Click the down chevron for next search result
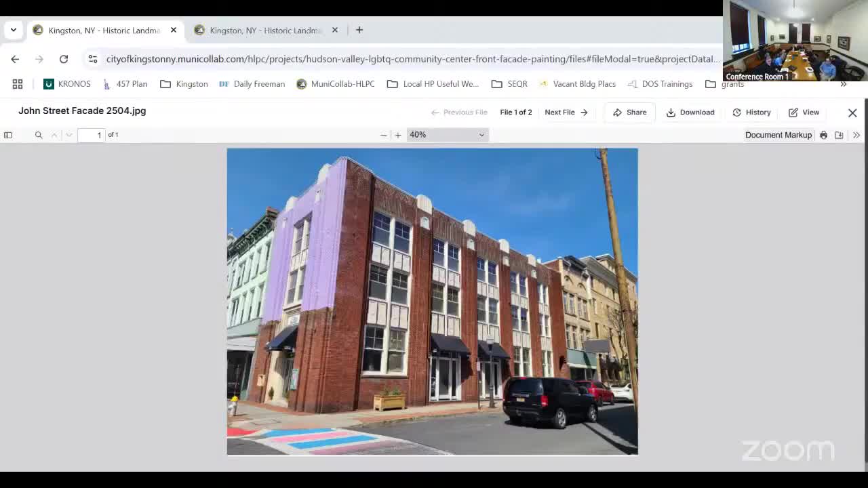This screenshot has height=488, width=868. tap(68, 135)
